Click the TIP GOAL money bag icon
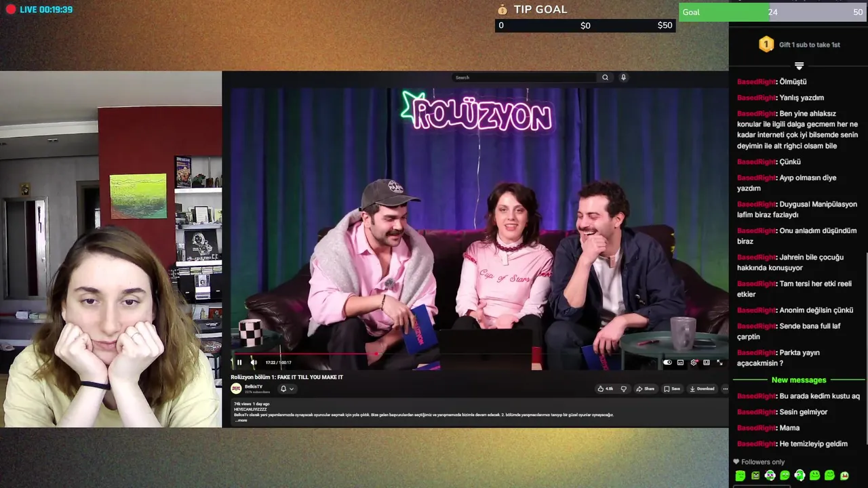 point(502,9)
